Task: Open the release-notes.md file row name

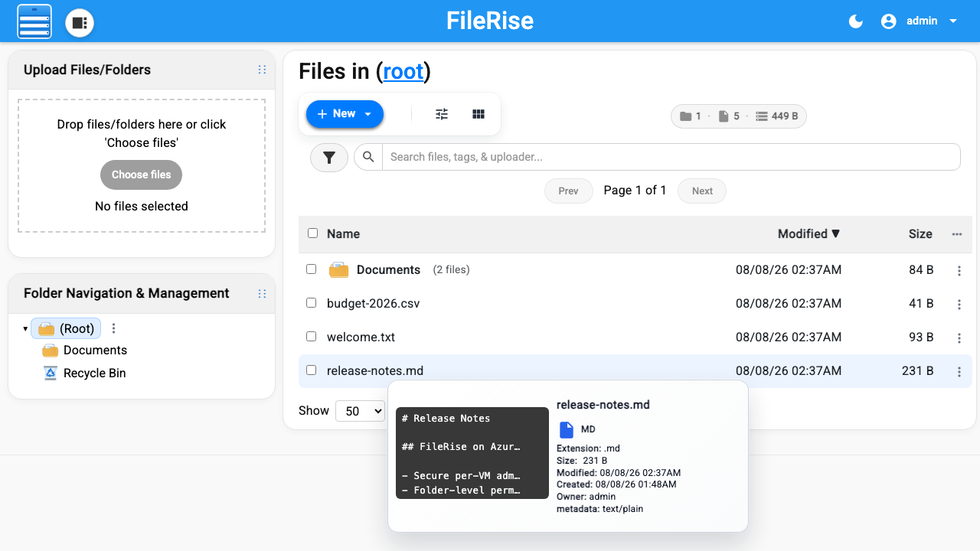Action: click(375, 371)
